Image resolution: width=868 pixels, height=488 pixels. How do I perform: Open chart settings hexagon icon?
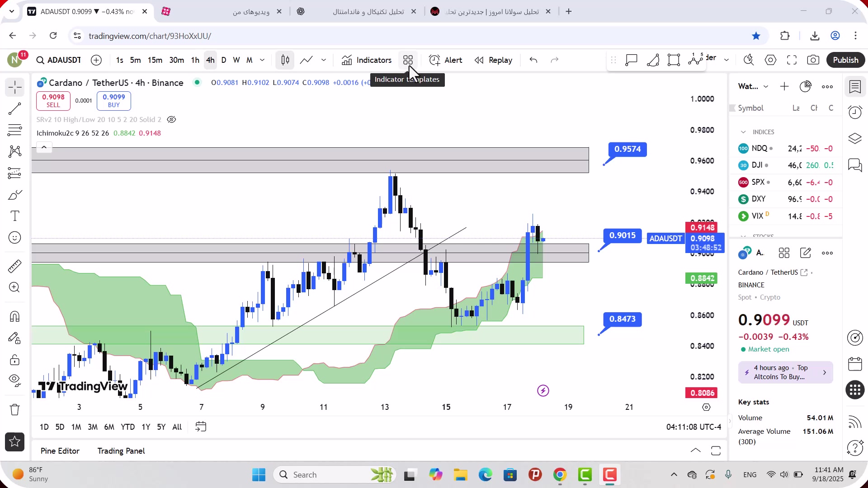[771, 60]
